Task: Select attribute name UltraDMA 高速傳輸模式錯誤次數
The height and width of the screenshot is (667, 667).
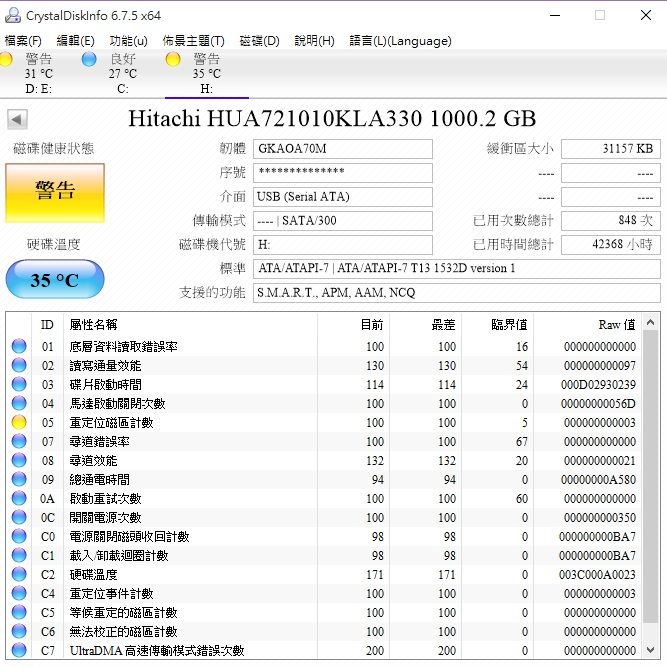Action: click(157, 651)
